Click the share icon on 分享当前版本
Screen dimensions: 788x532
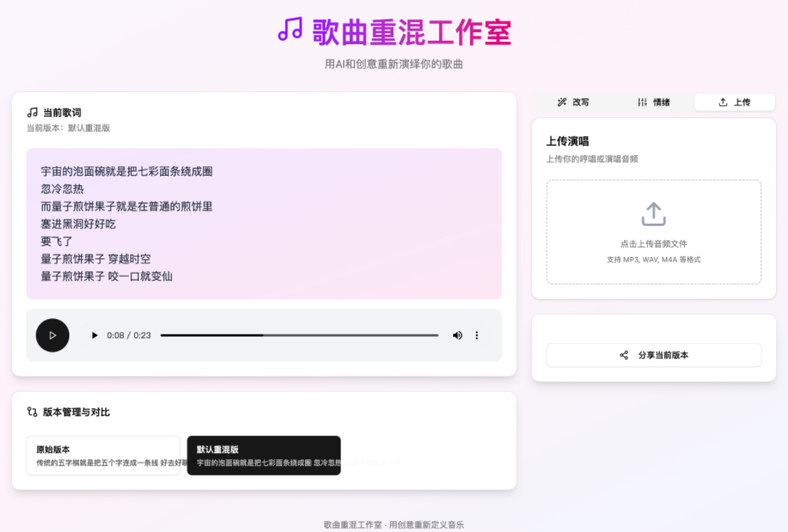click(x=623, y=355)
